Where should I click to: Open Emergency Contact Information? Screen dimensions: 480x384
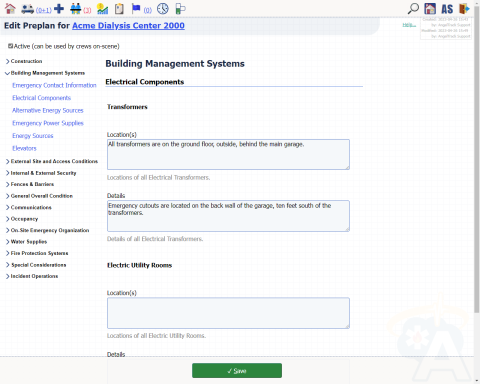click(x=54, y=85)
